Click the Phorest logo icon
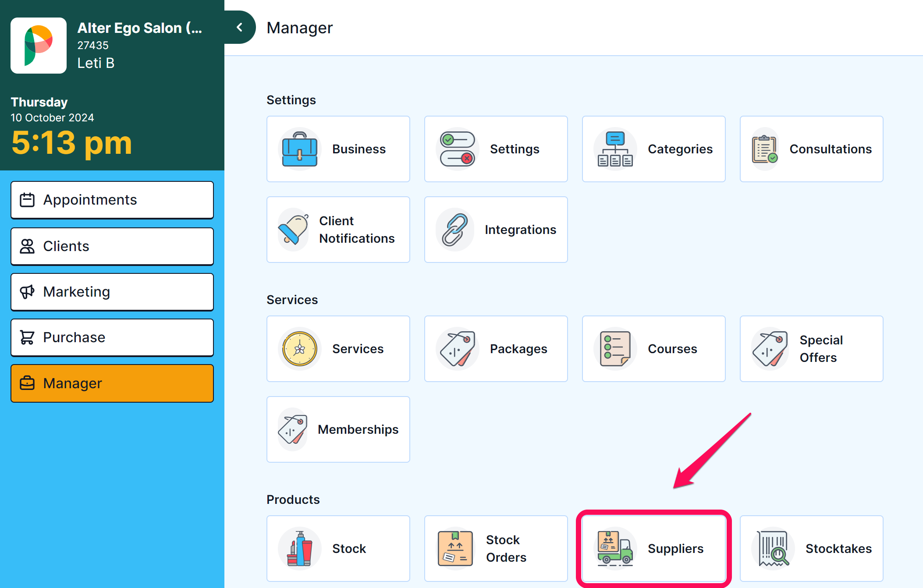This screenshot has width=923, height=588. (39, 46)
